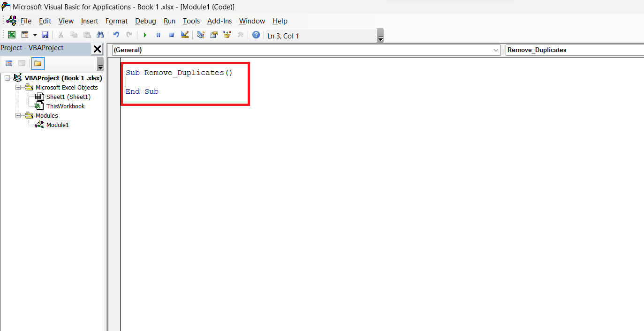Open the Insert menu
The image size is (644, 331).
click(90, 21)
